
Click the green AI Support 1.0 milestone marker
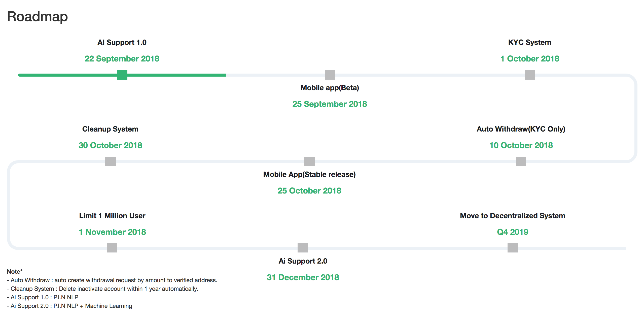coord(122,75)
